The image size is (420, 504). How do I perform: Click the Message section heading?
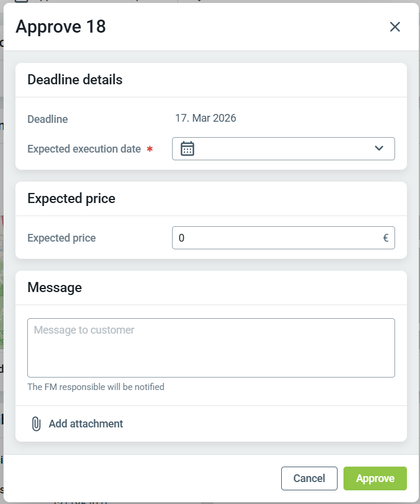click(x=55, y=287)
